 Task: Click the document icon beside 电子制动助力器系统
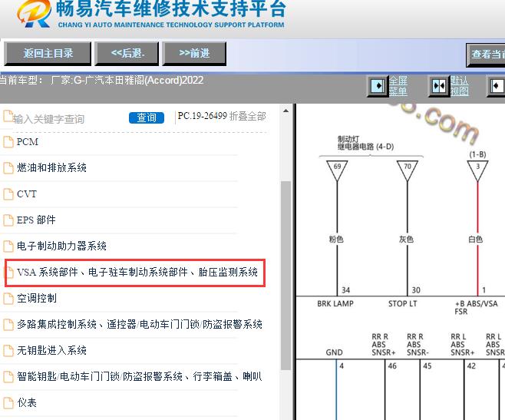[8, 246]
